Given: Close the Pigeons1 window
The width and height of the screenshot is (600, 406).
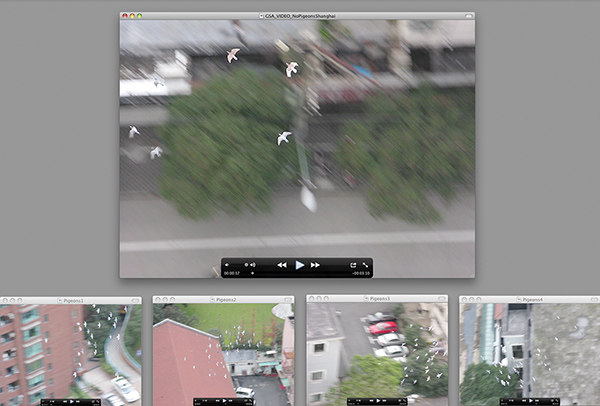Looking at the screenshot, I should [x=5, y=301].
